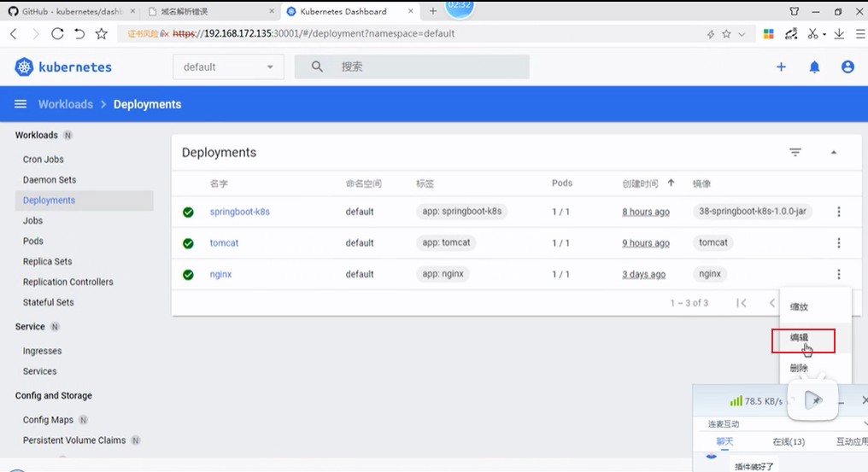Open Config Maps in sidebar
This screenshot has width=868, height=472.
(48, 420)
